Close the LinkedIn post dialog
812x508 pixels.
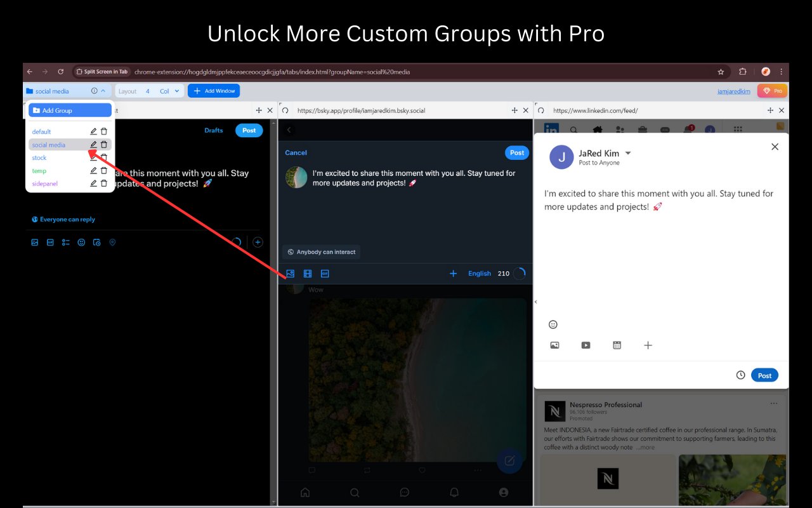coord(775,147)
